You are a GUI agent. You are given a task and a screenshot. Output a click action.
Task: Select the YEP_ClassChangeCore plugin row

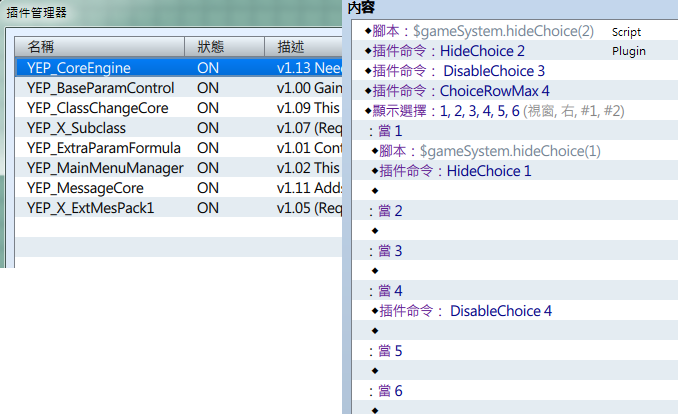[179, 108]
